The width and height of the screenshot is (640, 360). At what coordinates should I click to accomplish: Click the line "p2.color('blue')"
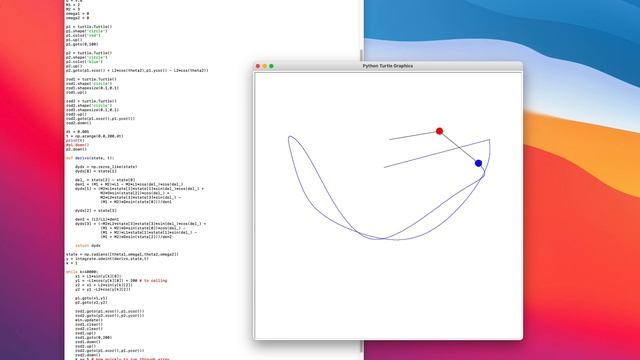coord(84,62)
